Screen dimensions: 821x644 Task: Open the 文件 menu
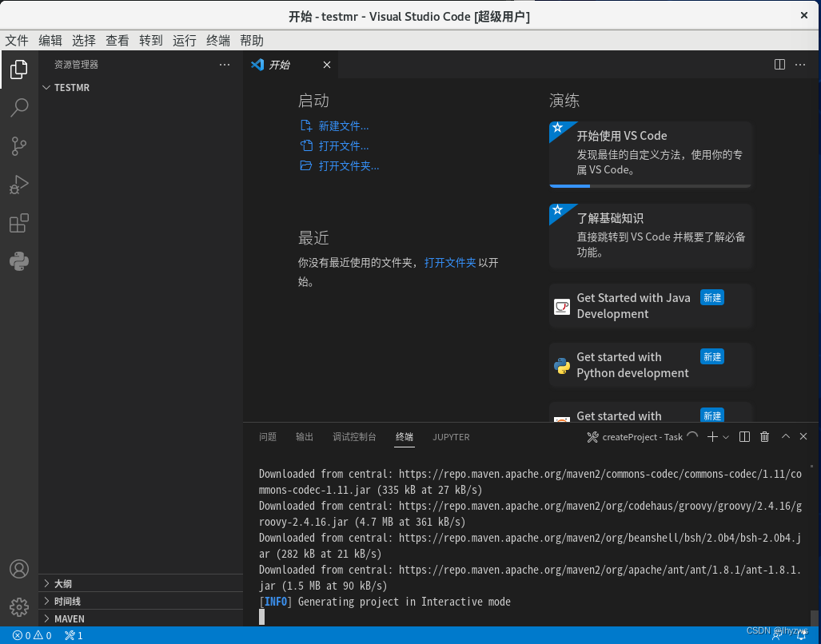pos(17,40)
